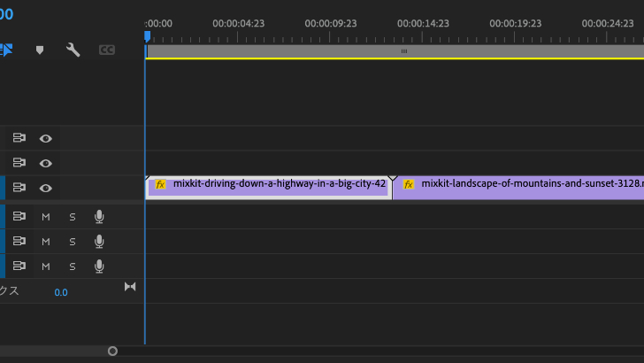
Task: Toggle sync lock on top video track
Action: click(x=19, y=138)
